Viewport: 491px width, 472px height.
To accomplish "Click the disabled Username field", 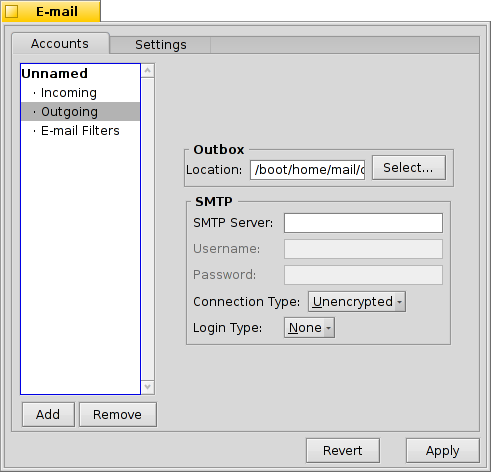I will 363,249.
